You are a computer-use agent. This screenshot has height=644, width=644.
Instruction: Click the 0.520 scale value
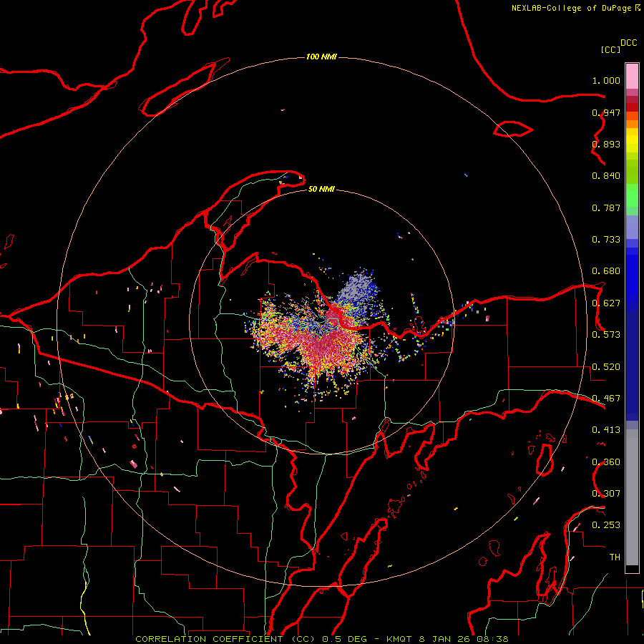click(x=606, y=367)
